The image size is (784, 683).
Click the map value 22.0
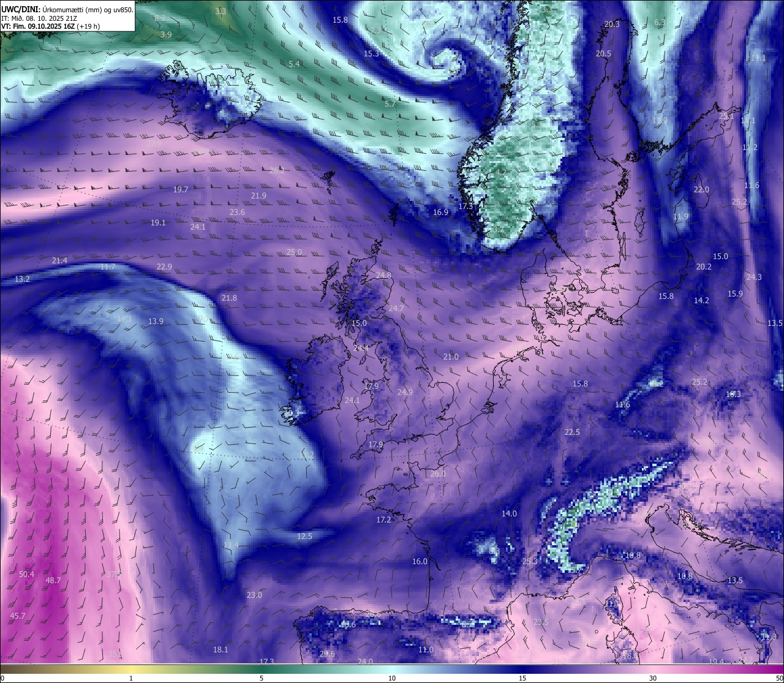[x=701, y=190]
